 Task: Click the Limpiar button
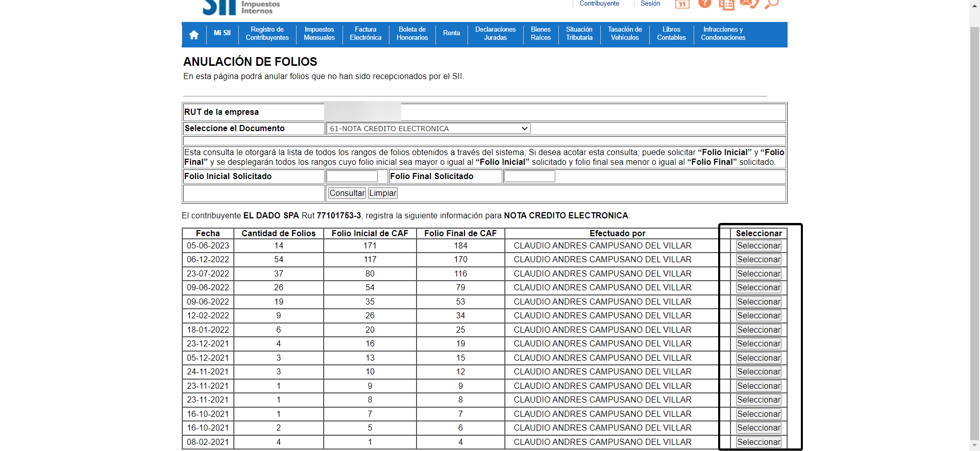383,193
